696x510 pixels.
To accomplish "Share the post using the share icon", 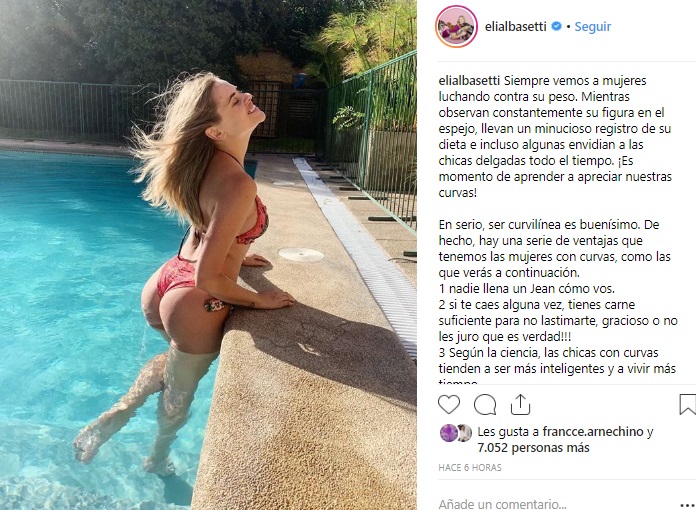I will pos(520,404).
